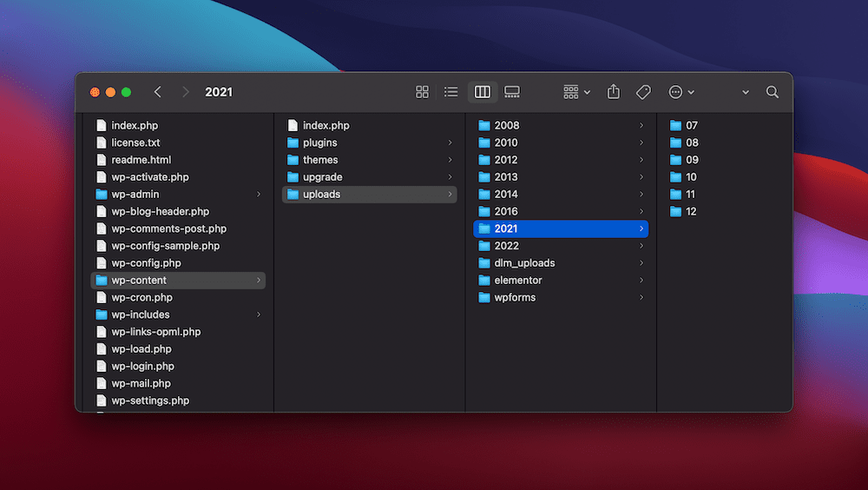Open Finder search
868x490 pixels.
pyautogui.click(x=773, y=92)
